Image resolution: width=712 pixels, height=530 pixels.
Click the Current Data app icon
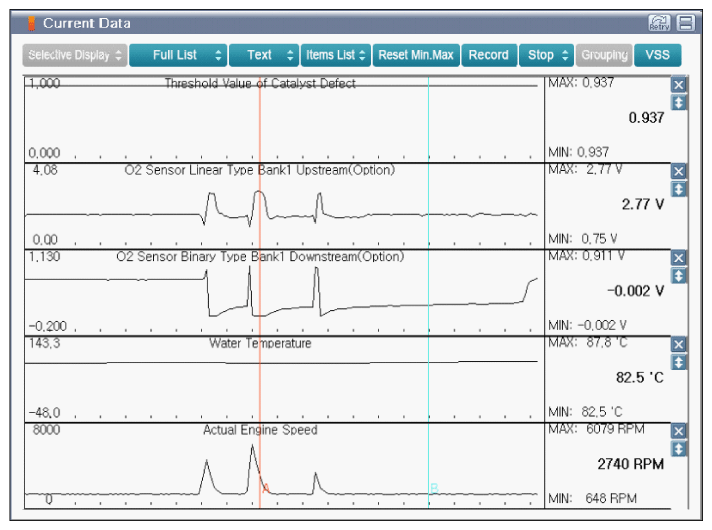[x=31, y=23]
